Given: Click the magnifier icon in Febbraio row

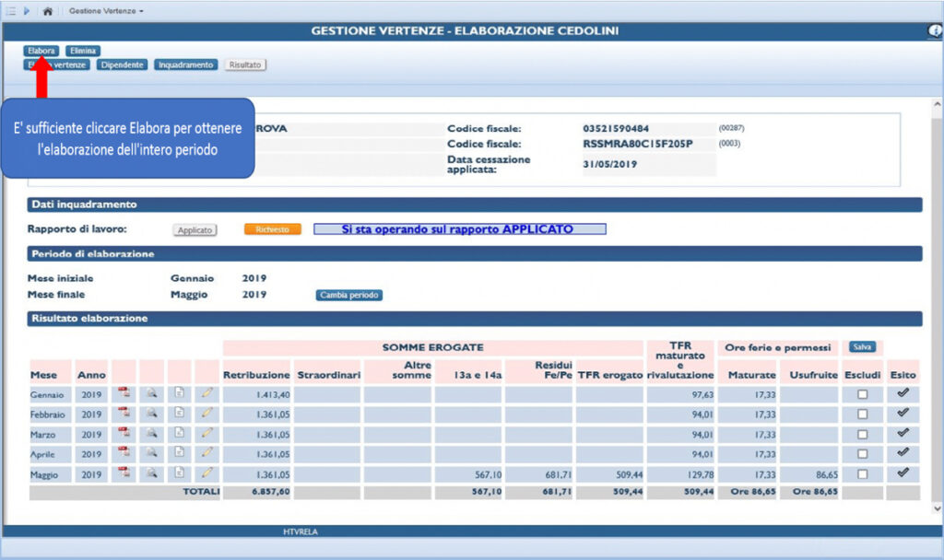Looking at the screenshot, I should coord(152,414).
